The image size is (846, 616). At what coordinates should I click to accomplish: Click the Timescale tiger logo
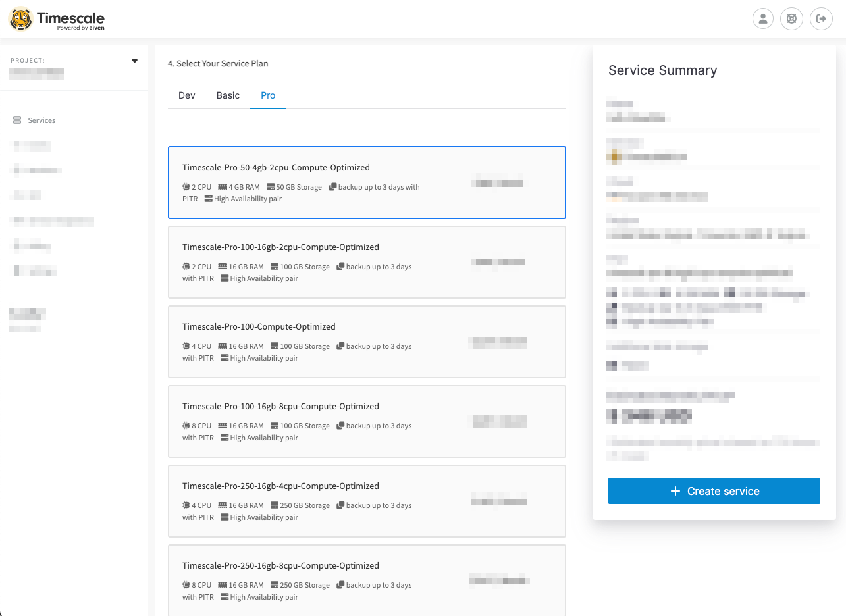click(x=20, y=19)
